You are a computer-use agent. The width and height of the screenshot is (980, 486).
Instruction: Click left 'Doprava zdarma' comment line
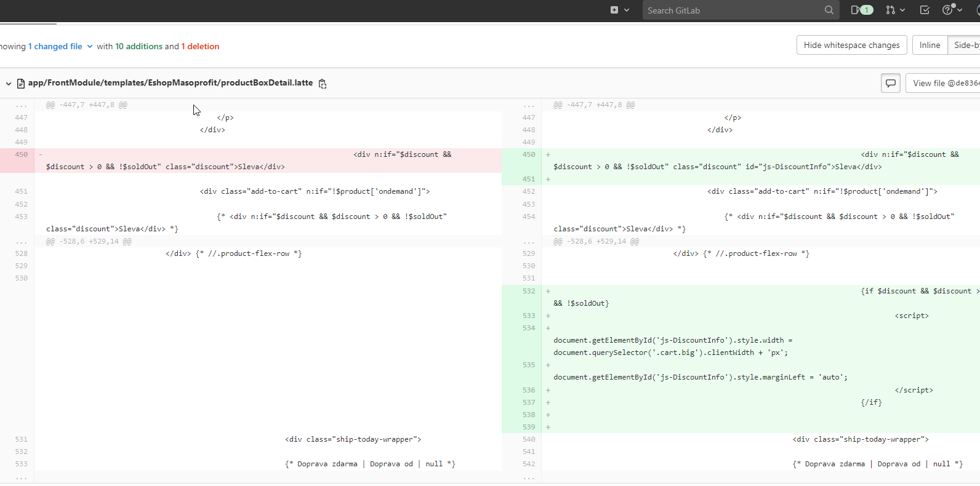(x=370, y=464)
